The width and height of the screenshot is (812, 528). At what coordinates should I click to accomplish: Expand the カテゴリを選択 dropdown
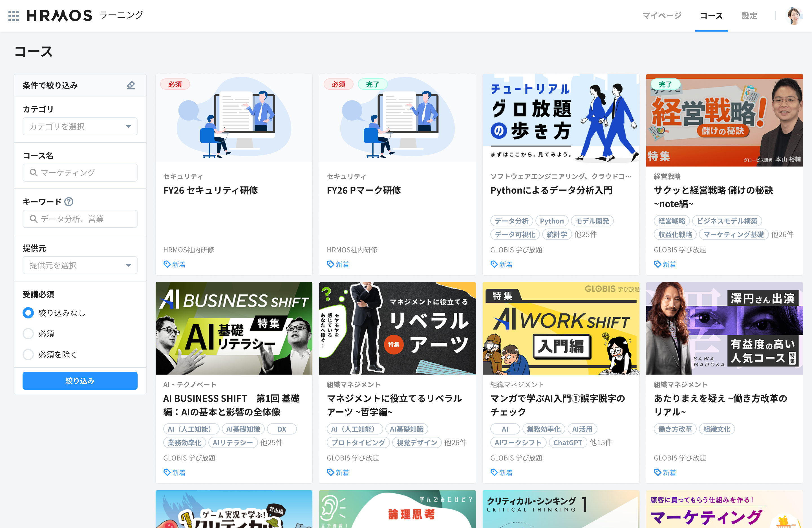click(80, 126)
